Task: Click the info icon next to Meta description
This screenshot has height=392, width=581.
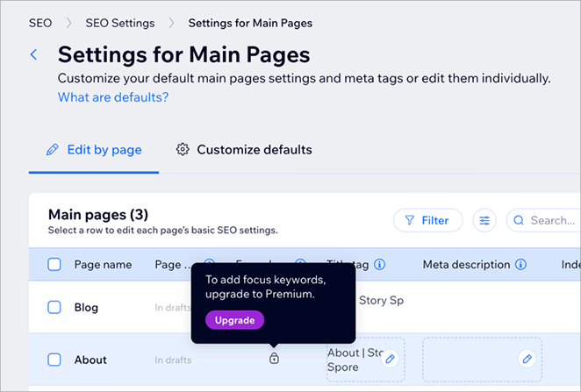Action: 521,264
